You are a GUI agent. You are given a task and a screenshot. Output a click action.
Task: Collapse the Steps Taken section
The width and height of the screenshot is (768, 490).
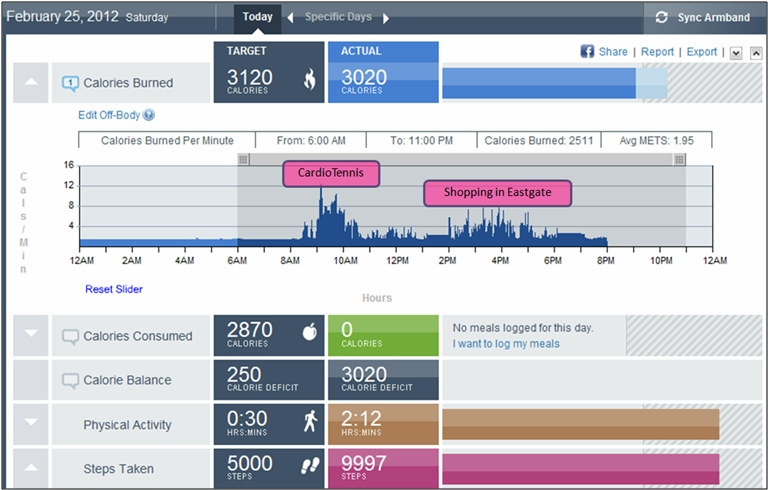click(x=31, y=468)
